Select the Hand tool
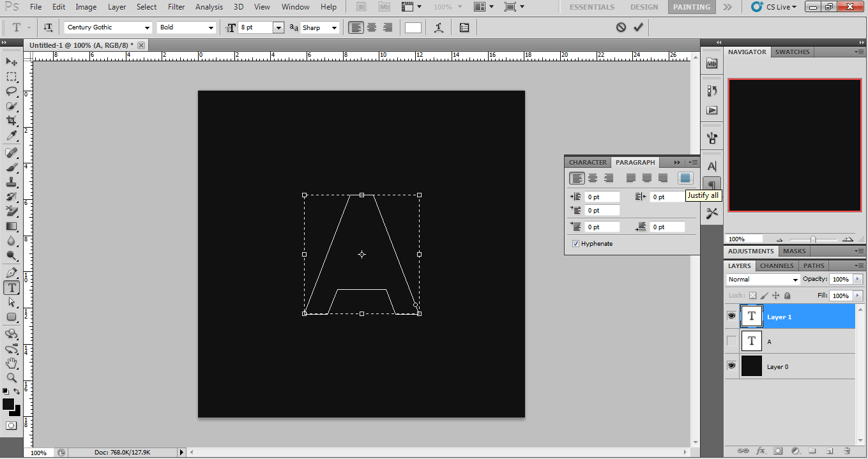The width and height of the screenshot is (868, 459). coord(11,363)
